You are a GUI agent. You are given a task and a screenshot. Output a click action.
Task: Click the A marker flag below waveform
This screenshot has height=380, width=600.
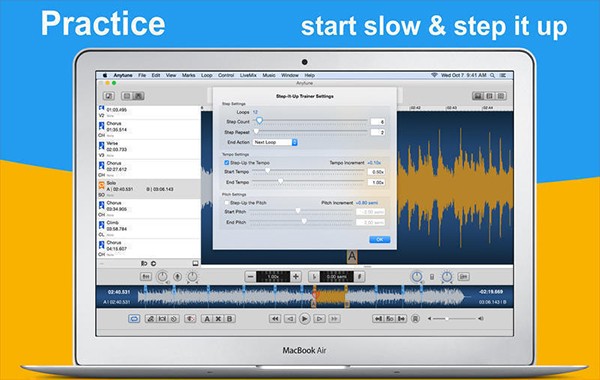(352, 256)
